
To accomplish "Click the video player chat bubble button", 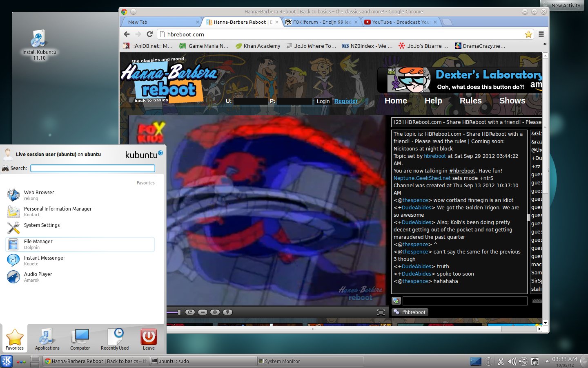I will pos(215,312).
